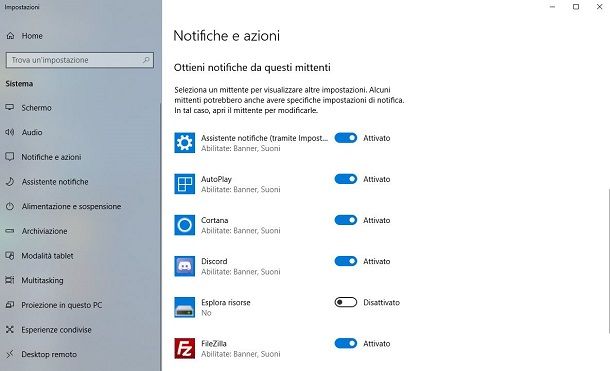Click the main page vertical scrollbar
610x371 pixels.
click(x=608, y=261)
